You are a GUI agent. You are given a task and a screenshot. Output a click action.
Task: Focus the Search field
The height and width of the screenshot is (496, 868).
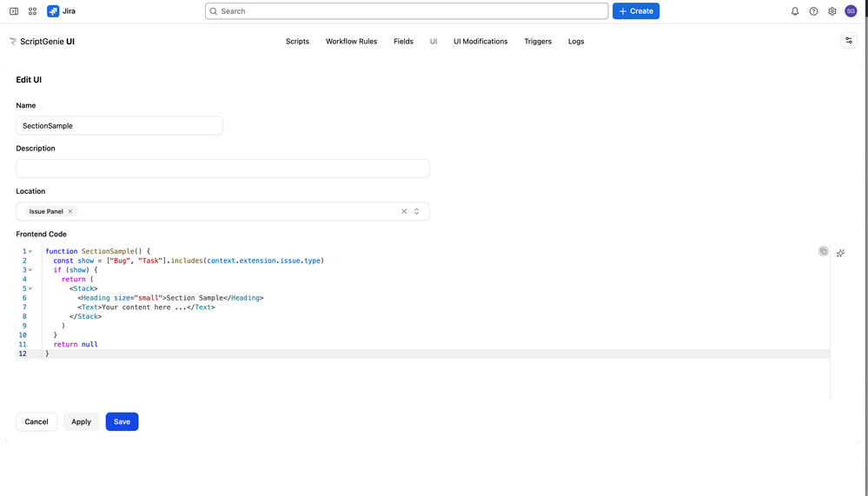click(x=407, y=11)
